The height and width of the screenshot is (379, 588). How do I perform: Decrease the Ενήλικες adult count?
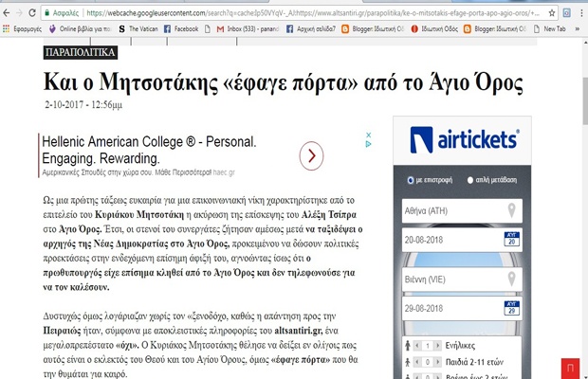417,345
